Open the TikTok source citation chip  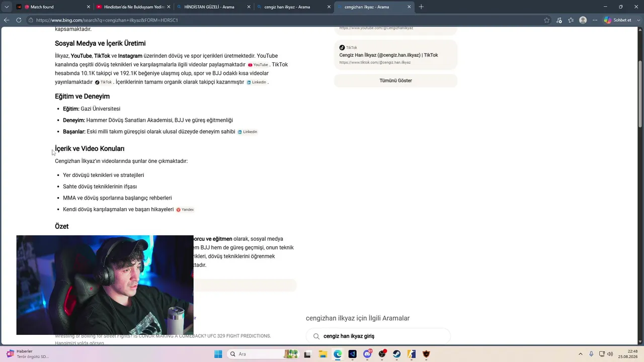(104, 82)
